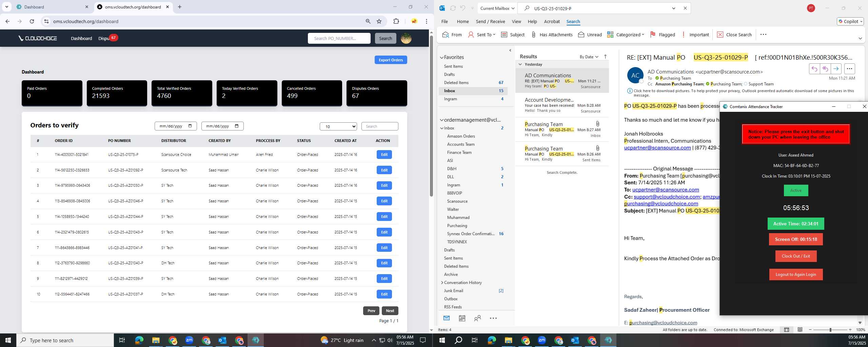Click CloudChoice logo

tap(38, 38)
